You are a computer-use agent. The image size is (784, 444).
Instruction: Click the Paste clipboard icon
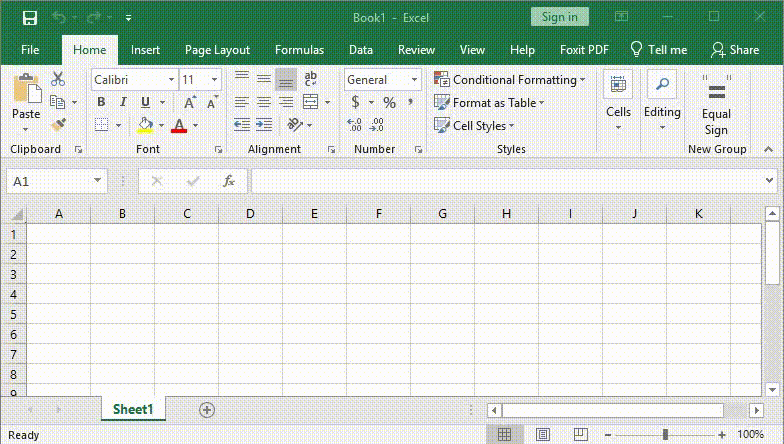[x=27, y=89]
